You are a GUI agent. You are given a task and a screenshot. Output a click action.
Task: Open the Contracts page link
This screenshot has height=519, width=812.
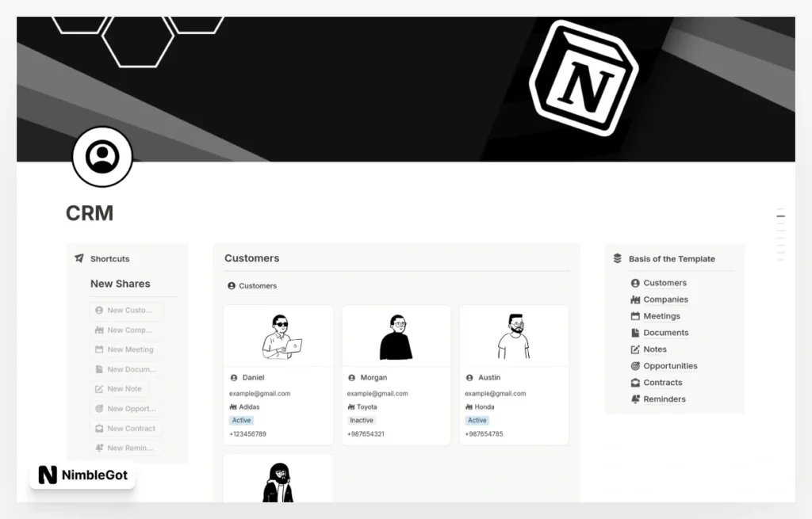663,383
